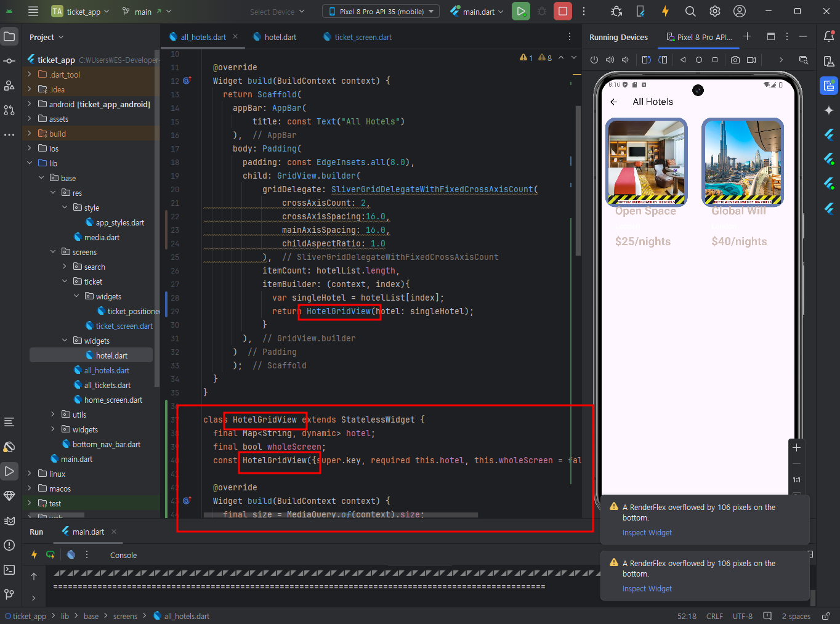Open Search Everywhere magnifier
The height and width of the screenshot is (624, 840).
[690, 11]
